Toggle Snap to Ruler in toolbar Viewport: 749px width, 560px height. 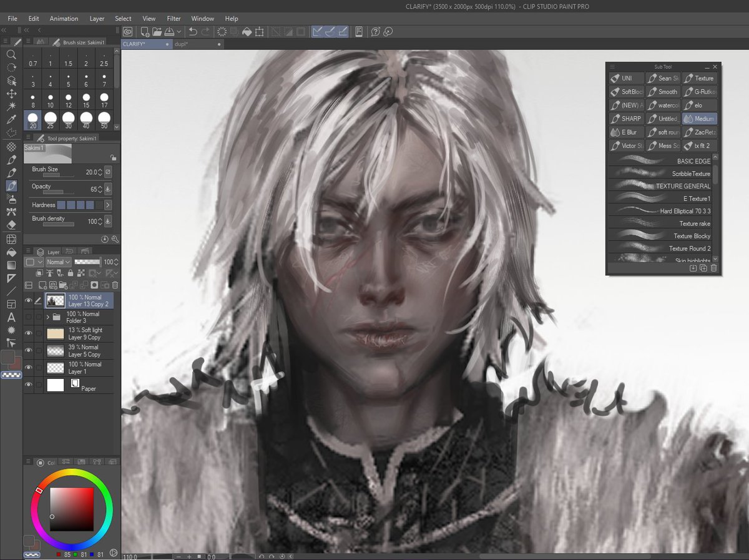pos(318,31)
